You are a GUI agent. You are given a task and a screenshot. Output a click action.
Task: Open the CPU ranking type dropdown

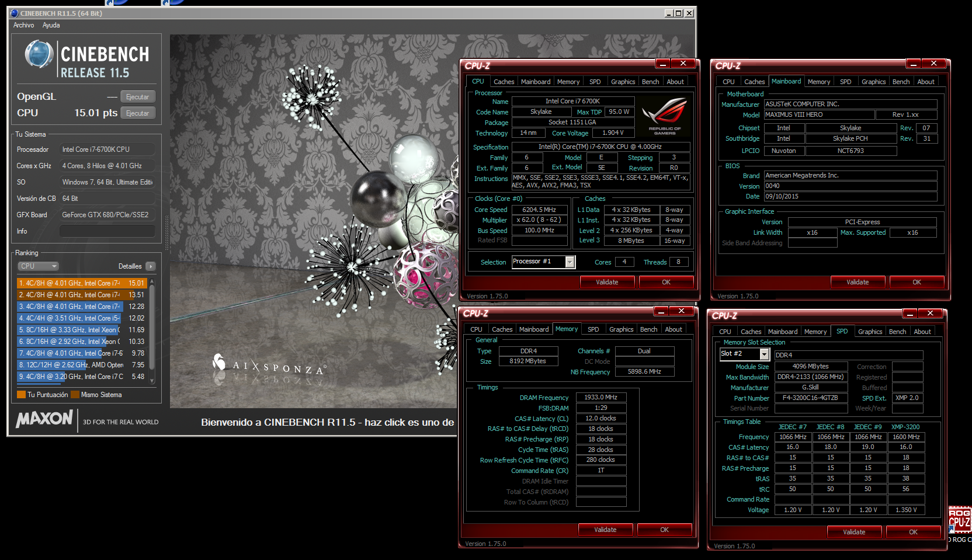pyautogui.click(x=39, y=266)
